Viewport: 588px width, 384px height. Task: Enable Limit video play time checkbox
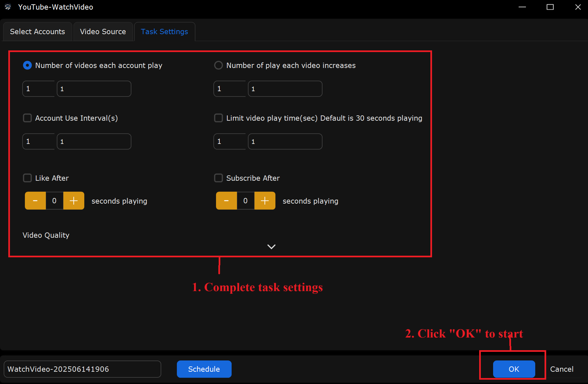click(218, 118)
